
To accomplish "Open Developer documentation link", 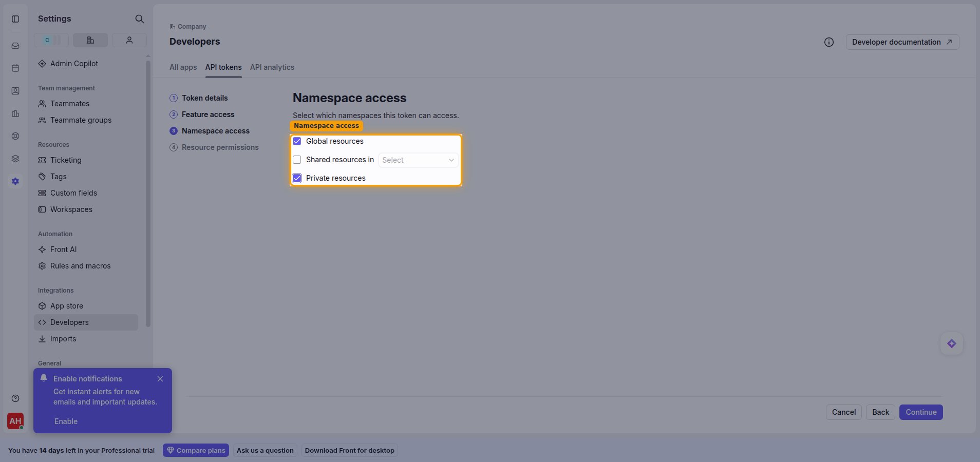I will [902, 42].
